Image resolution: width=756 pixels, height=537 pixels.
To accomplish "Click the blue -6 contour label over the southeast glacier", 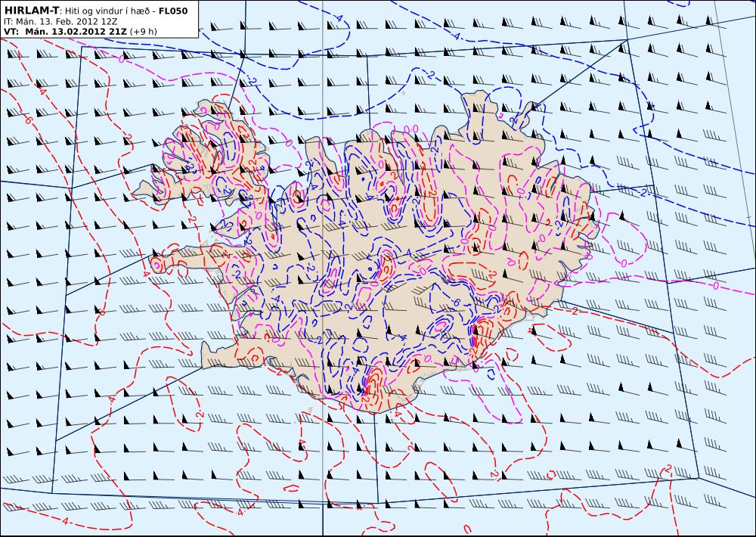I will coord(456,303).
